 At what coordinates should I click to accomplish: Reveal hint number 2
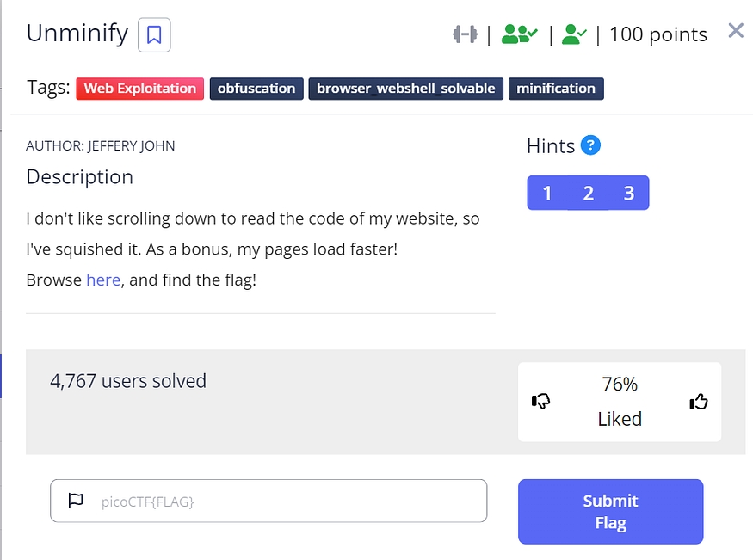click(589, 193)
